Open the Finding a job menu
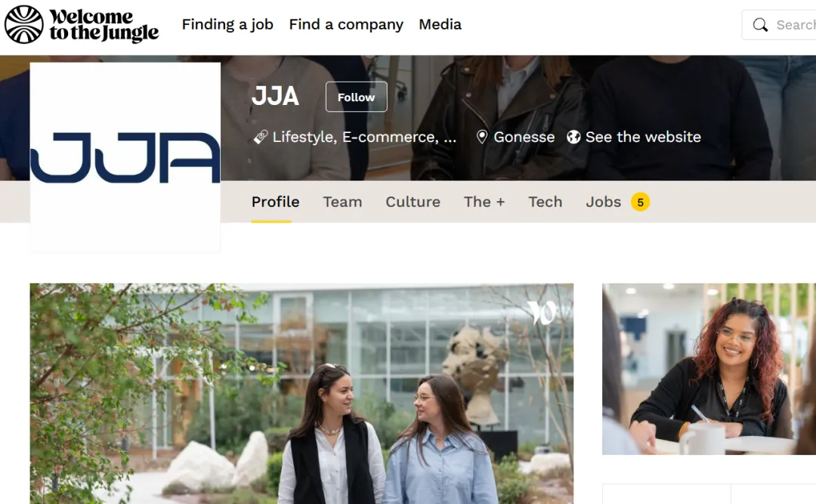The width and height of the screenshot is (816, 504). tap(227, 24)
